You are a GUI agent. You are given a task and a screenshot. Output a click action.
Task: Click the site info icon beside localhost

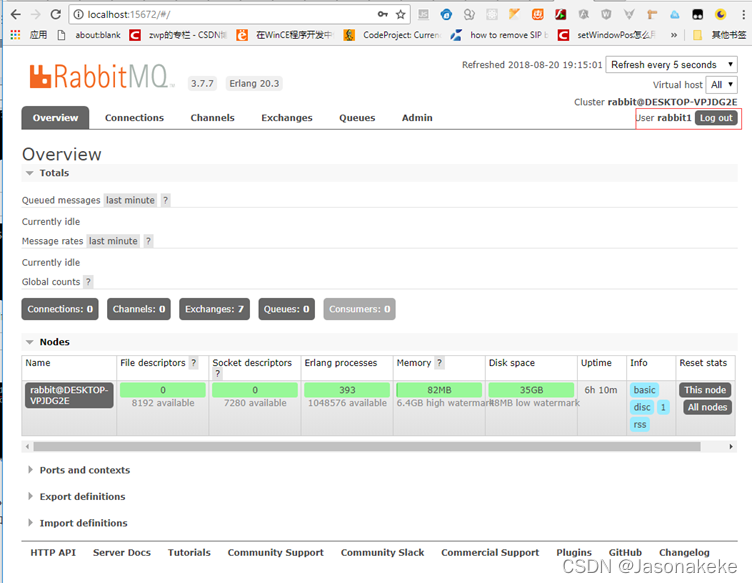tap(78, 15)
